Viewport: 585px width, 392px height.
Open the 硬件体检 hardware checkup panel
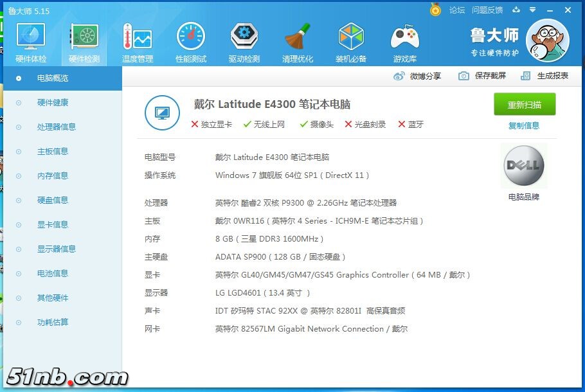click(x=30, y=40)
